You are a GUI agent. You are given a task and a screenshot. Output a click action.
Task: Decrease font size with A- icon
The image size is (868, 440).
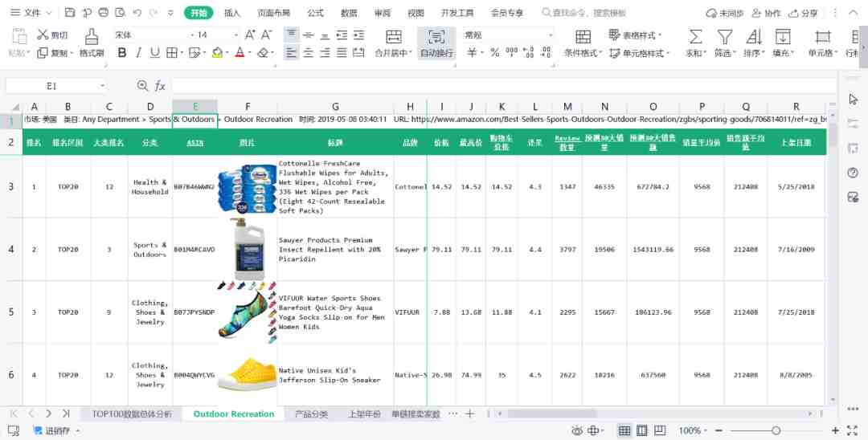point(267,35)
